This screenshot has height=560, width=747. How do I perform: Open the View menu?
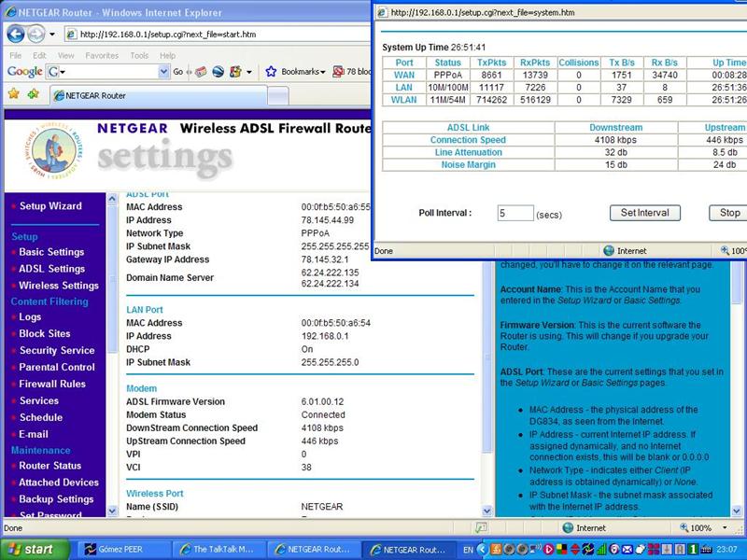65,56
